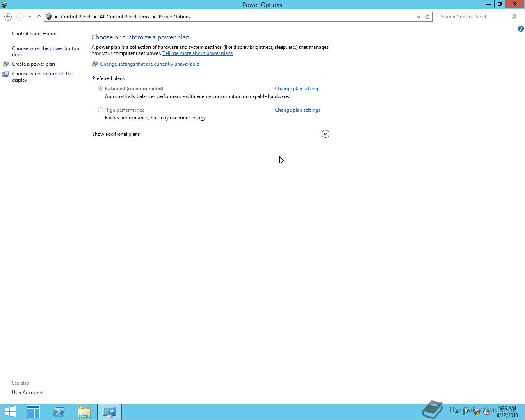Select Control Panel in the breadcrumb
Viewport: 525px width, 420px height.
[75, 17]
